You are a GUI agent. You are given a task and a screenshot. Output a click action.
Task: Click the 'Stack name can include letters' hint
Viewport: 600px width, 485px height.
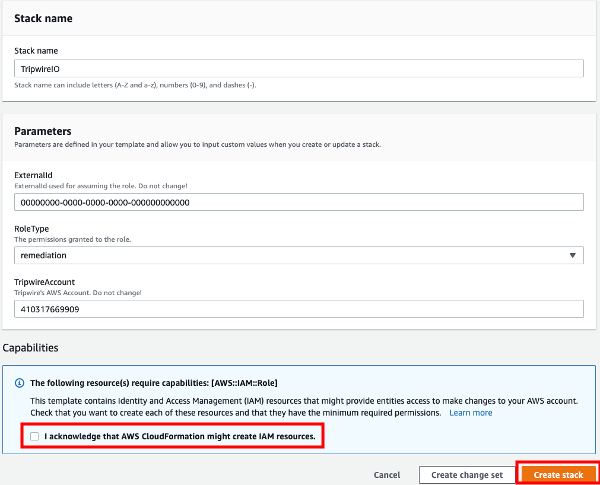click(x=135, y=85)
